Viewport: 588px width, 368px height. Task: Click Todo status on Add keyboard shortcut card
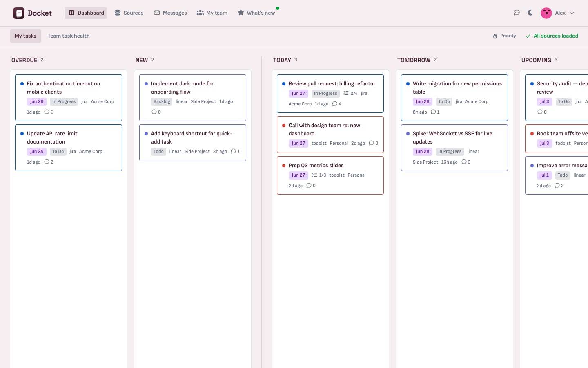click(x=158, y=151)
